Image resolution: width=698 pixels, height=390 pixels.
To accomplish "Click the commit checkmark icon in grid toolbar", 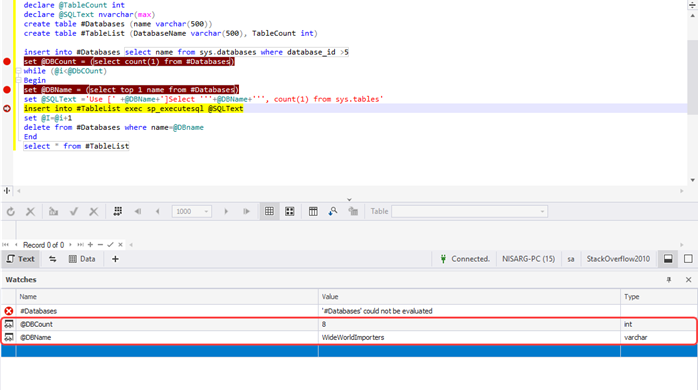I will click(74, 211).
